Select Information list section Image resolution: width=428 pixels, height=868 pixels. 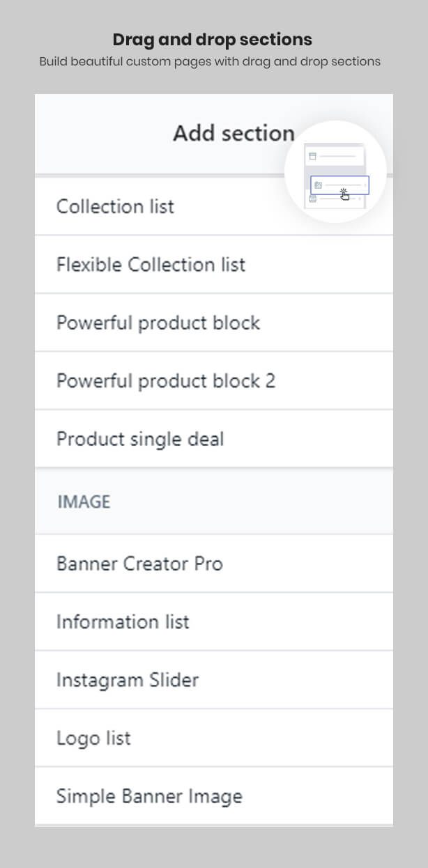(214, 622)
